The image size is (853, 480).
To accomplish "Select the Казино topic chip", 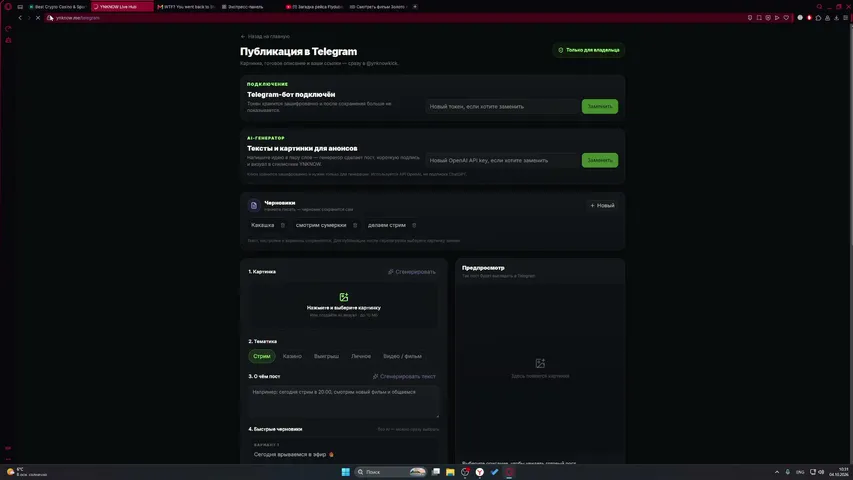I will 292,356.
